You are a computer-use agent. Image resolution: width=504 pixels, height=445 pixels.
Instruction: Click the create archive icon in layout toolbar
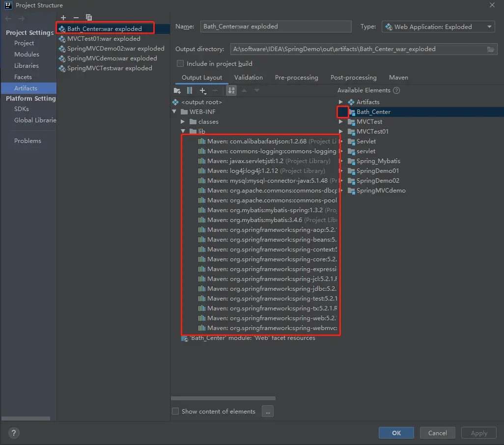[x=190, y=90]
